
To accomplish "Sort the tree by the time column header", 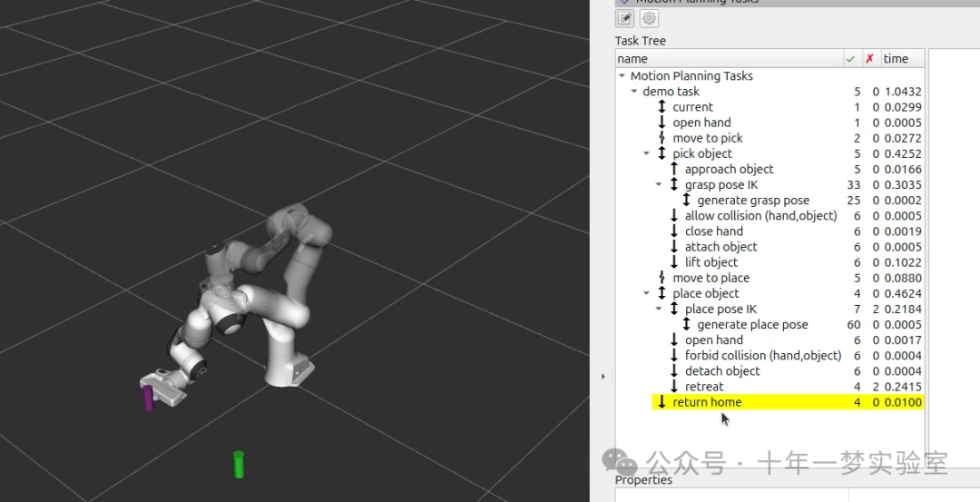I will (903, 59).
